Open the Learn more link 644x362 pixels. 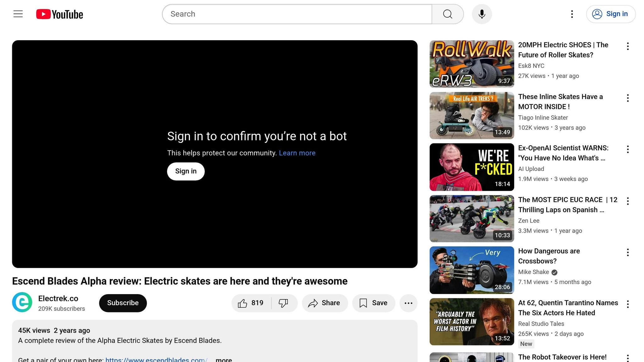(297, 153)
